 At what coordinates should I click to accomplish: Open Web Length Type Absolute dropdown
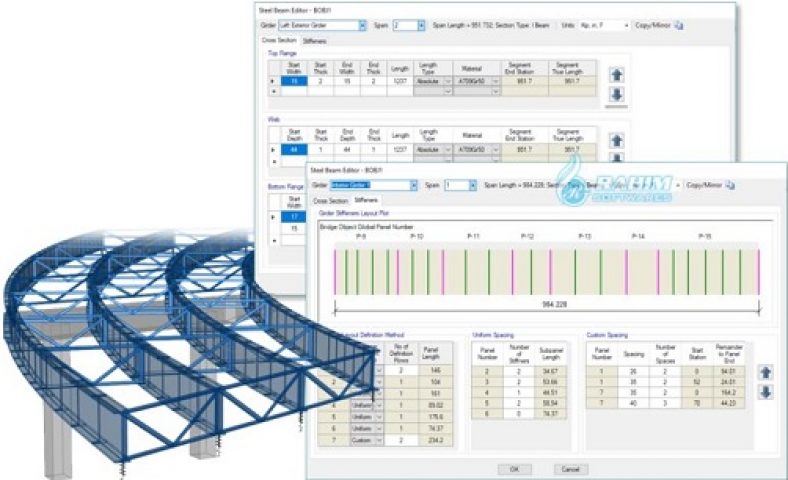447,150
